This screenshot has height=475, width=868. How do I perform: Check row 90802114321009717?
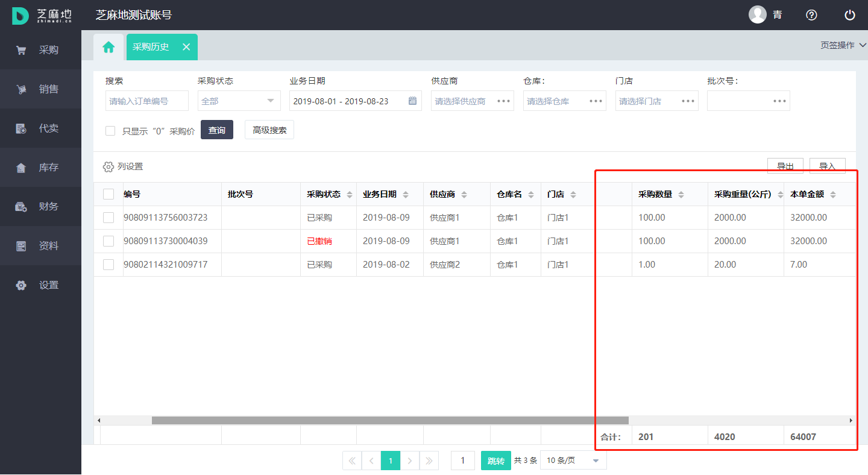pyautogui.click(x=108, y=265)
